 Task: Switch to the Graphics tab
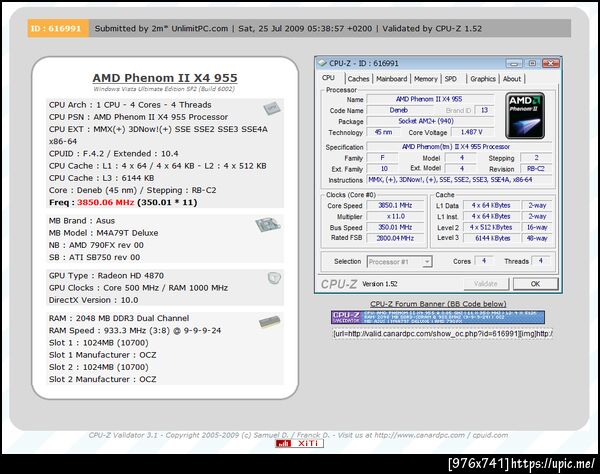[x=483, y=79]
